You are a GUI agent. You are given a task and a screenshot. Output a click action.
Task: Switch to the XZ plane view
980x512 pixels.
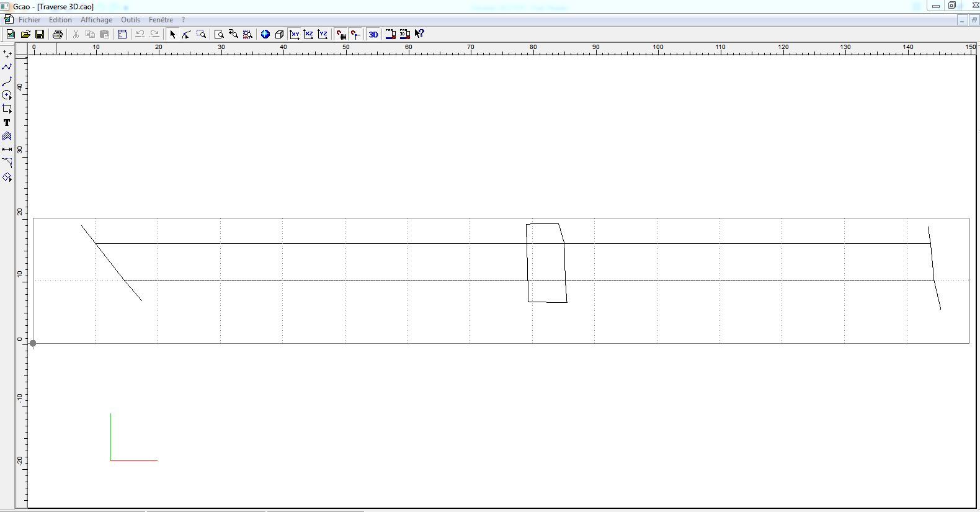[x=308, y=34]
